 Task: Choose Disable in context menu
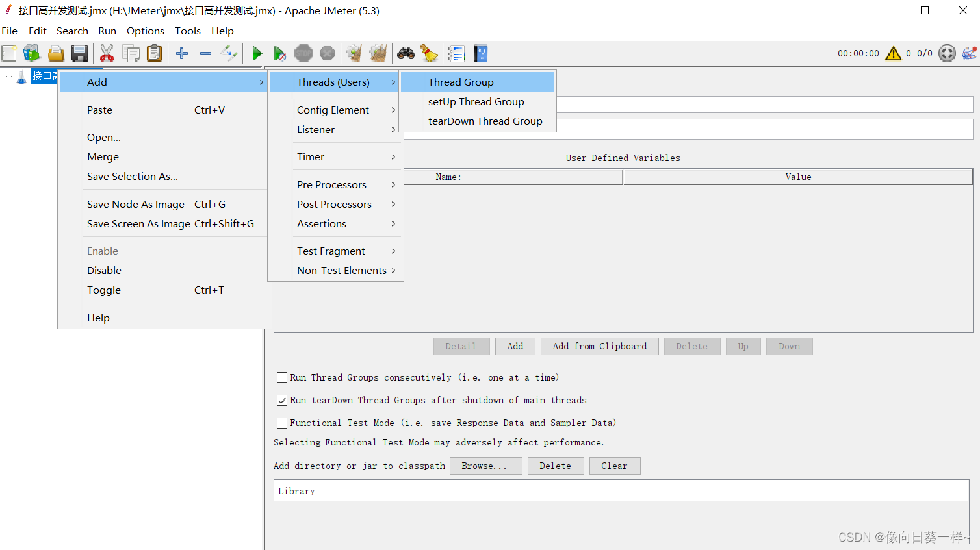point(163,270)
